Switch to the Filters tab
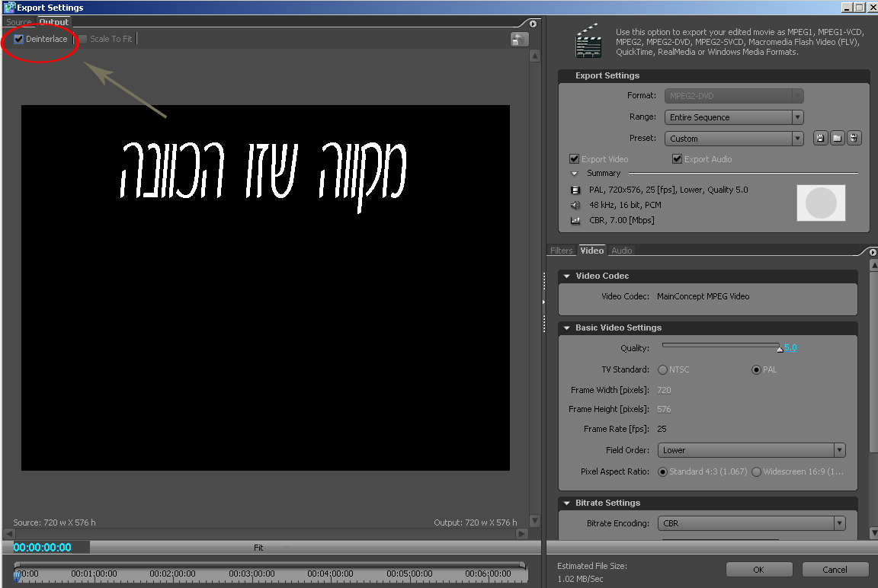 coord(562,251)
